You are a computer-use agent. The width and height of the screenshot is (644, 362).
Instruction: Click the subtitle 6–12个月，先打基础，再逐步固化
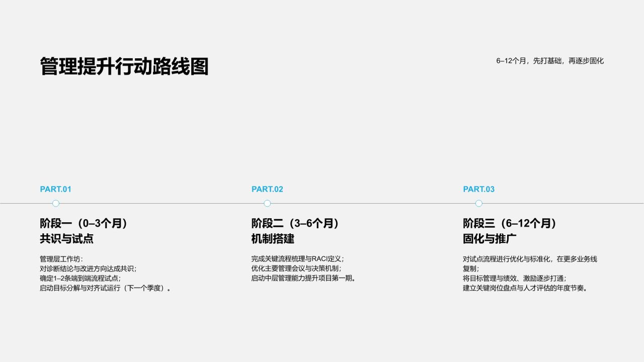[x=550, y=61]
